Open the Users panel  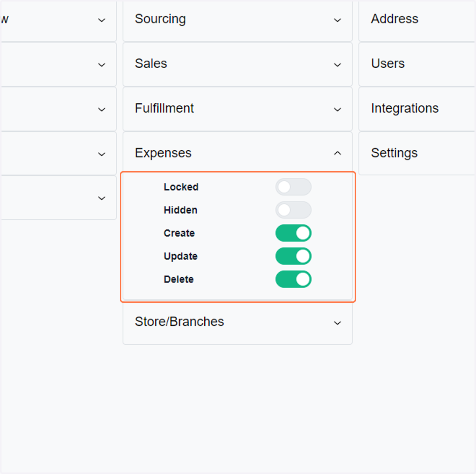417,64
